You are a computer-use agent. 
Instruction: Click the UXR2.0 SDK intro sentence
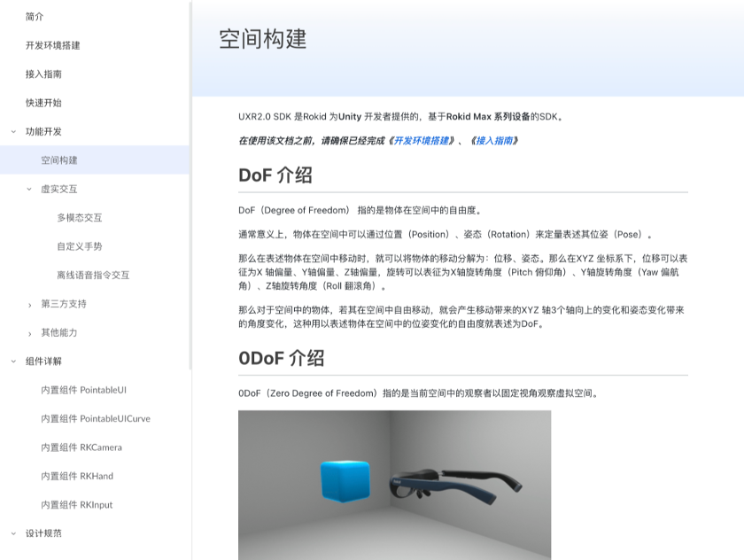pos(400,116)
